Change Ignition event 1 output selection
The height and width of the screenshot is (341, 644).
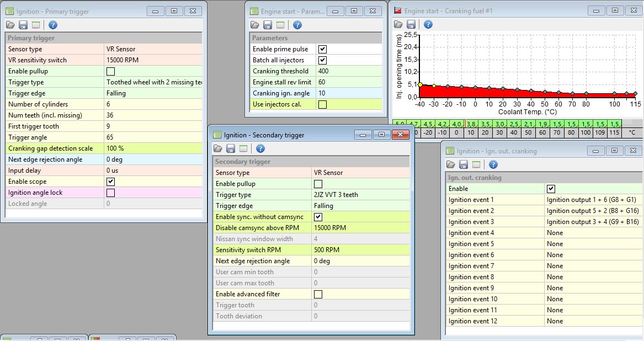click(593, 200)
